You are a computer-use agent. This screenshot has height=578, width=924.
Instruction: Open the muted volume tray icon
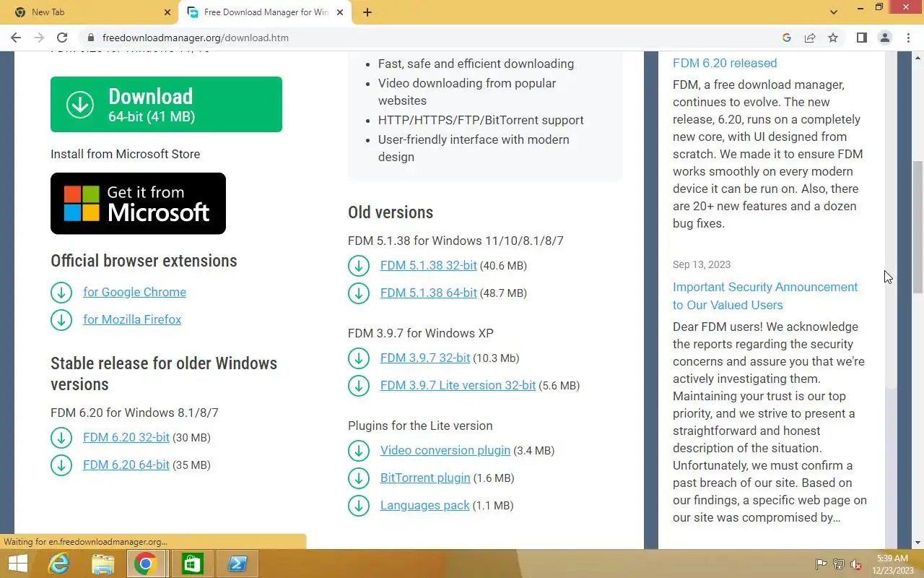coord(856,564)
